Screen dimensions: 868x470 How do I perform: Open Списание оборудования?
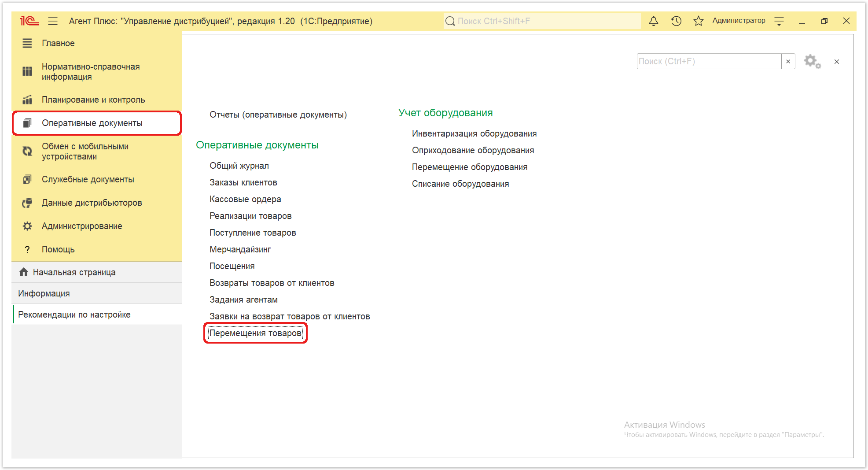[460, 184]
